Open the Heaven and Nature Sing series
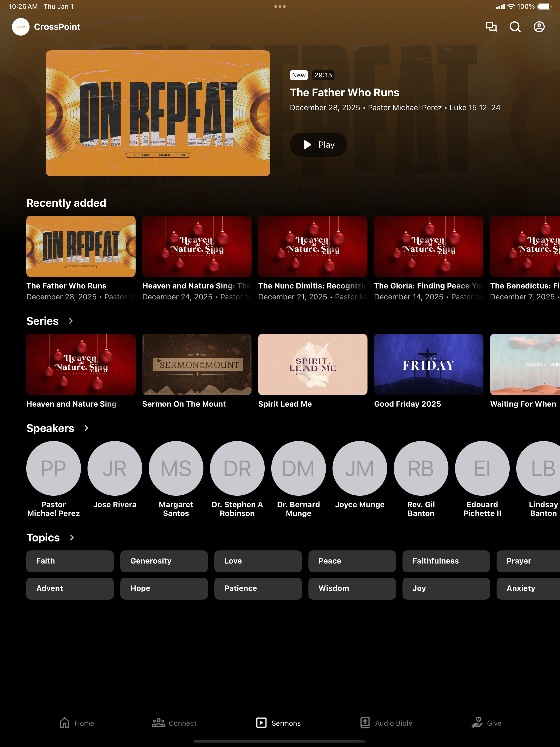 coord(81,371)
